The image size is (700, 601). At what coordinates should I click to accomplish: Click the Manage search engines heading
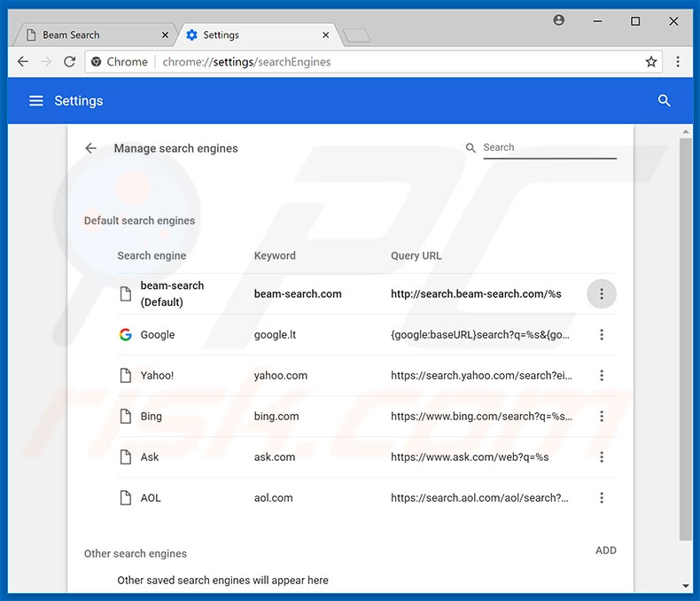176,148
